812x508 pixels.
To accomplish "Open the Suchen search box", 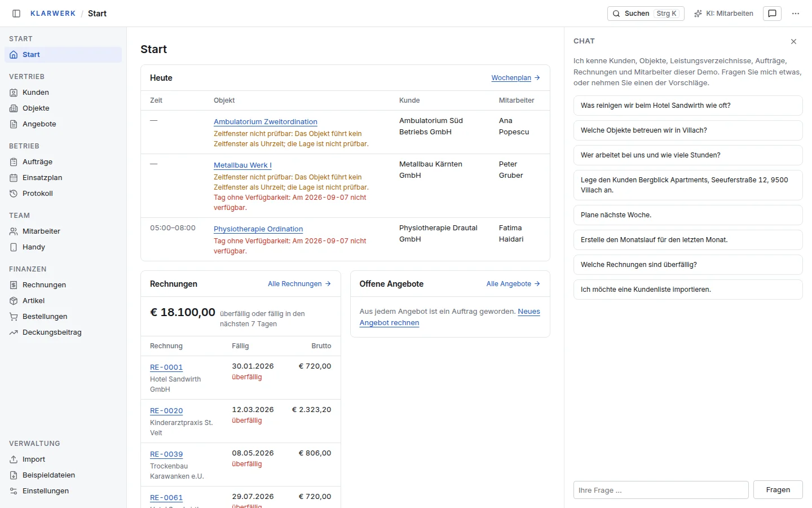I will (x=646, y=14).
